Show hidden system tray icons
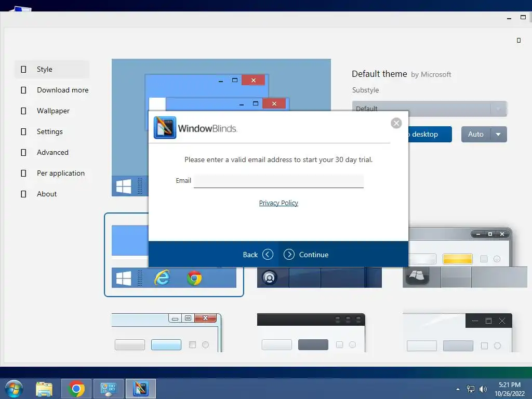This screenshot has width=532, height=399. pos(458,389)
